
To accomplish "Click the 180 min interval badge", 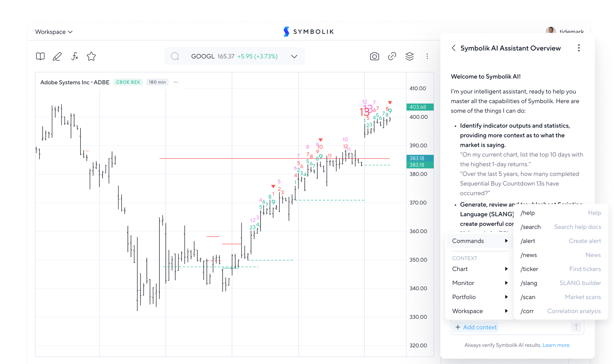I will point(157,82).
